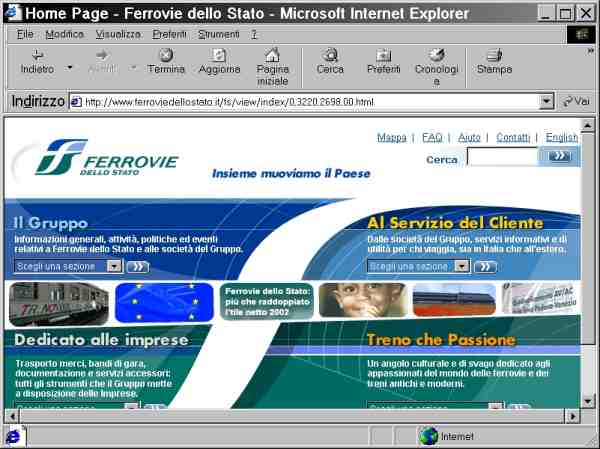
Task: Open the File menu
Action: pos(25,34)
